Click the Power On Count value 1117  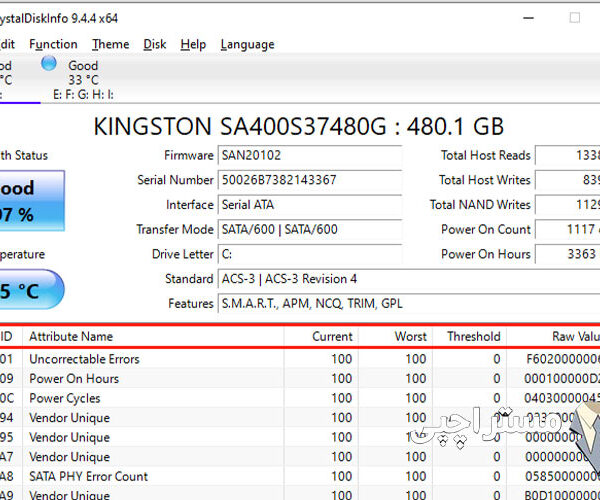tap(567, 230)
